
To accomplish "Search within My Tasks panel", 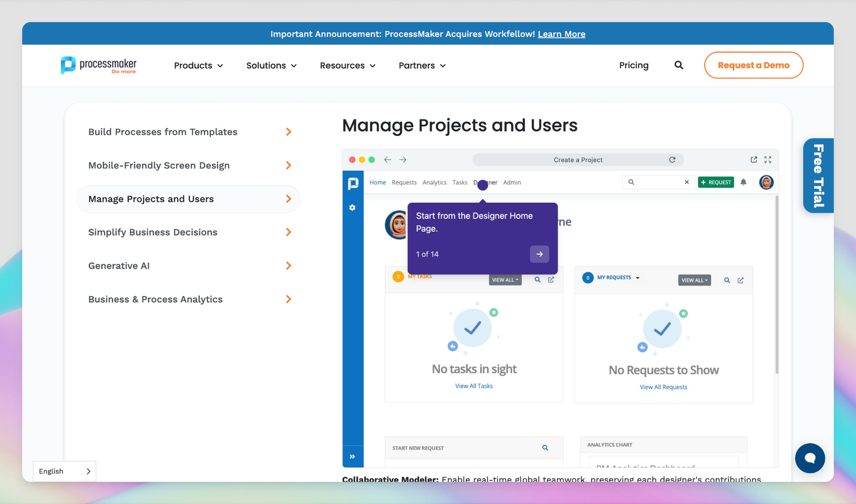I will [x=537, y=280].
